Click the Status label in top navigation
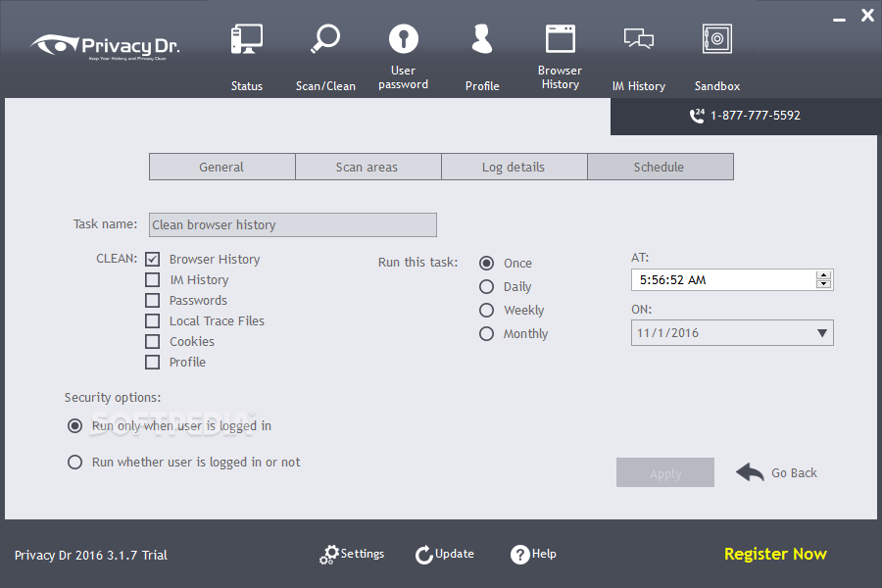The width and height of the screenshot is (882, 588). pos(247,86)
